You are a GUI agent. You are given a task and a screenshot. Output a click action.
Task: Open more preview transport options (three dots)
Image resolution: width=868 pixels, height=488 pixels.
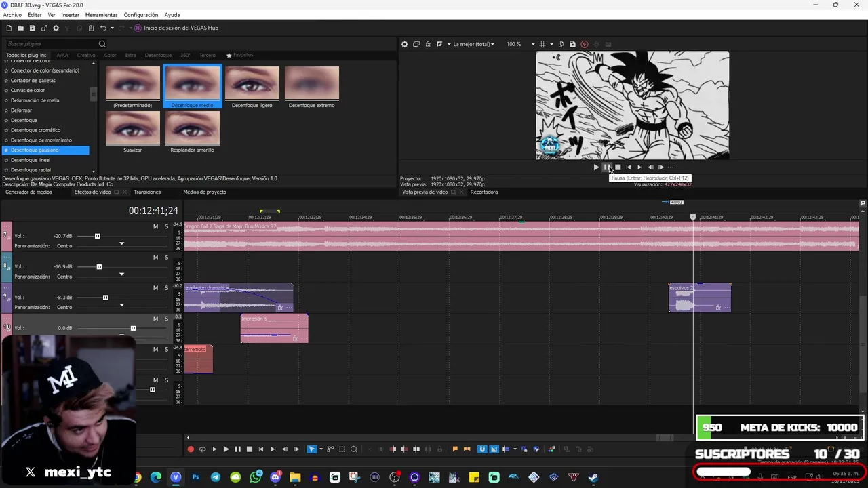[x=671, y=167]
